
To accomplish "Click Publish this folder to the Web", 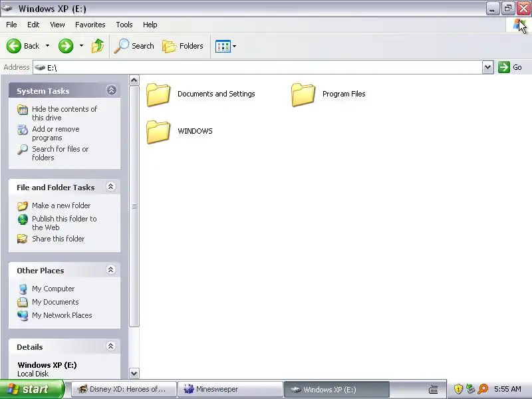I will 64,223.
